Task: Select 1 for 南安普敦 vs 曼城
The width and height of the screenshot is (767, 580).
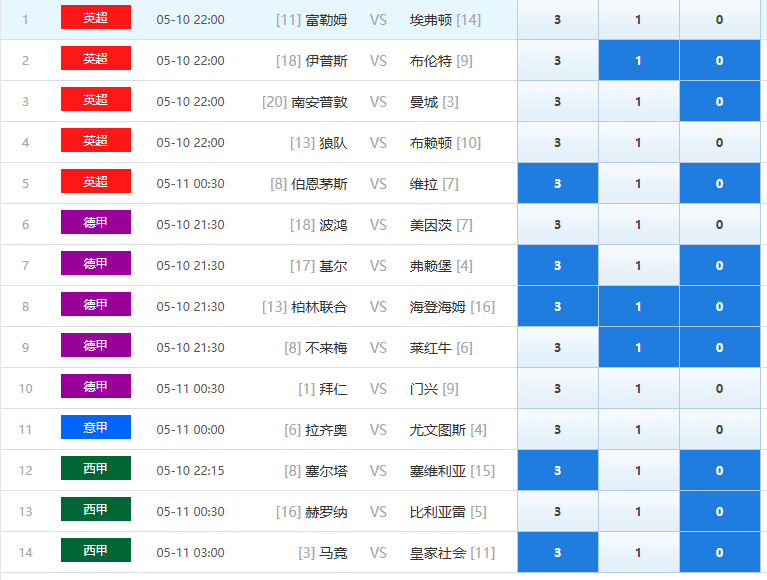Action: pyautogui.click(x=638, y=102)
